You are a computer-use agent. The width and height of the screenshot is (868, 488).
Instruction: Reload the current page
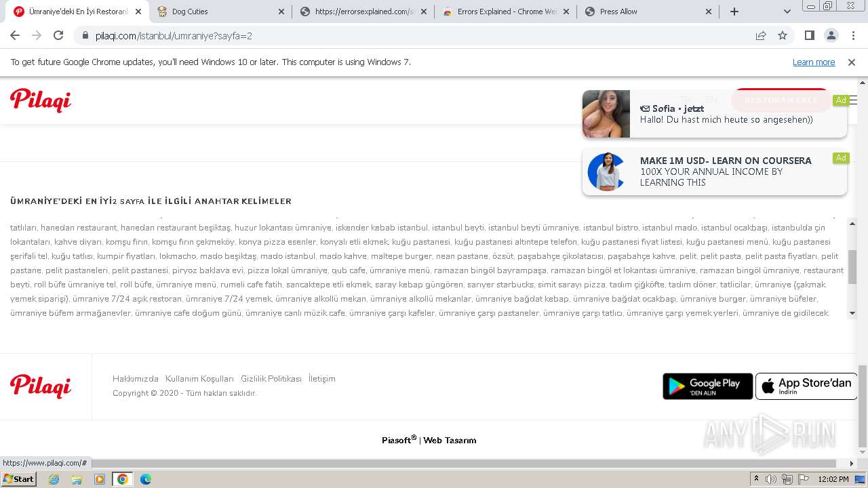(58, 35)
